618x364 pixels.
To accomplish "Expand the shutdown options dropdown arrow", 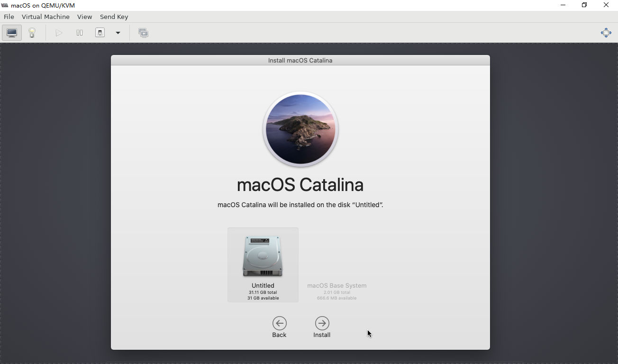I will tap(118, 33).
